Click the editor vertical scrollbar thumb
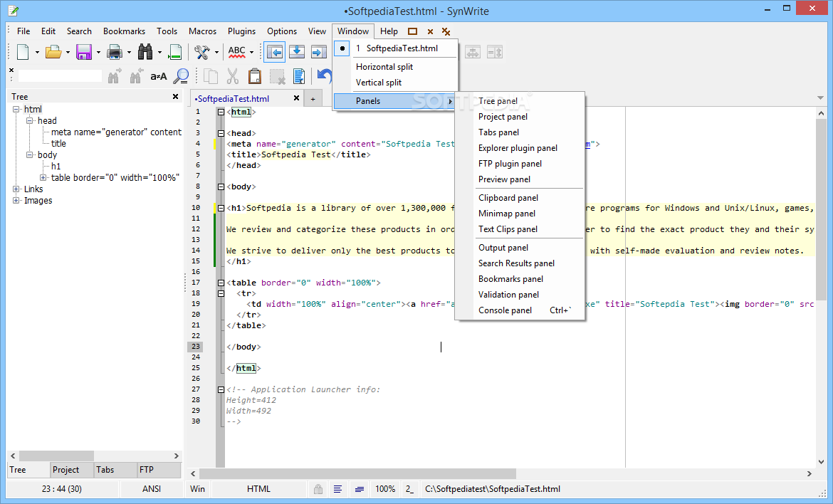The image size is (833, 504). (x=821, y=210)
